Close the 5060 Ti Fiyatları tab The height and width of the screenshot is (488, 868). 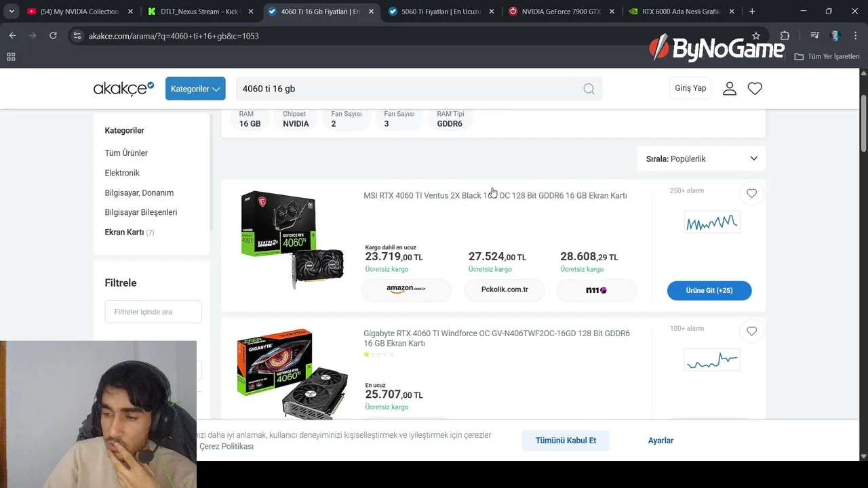click(492, 12)
